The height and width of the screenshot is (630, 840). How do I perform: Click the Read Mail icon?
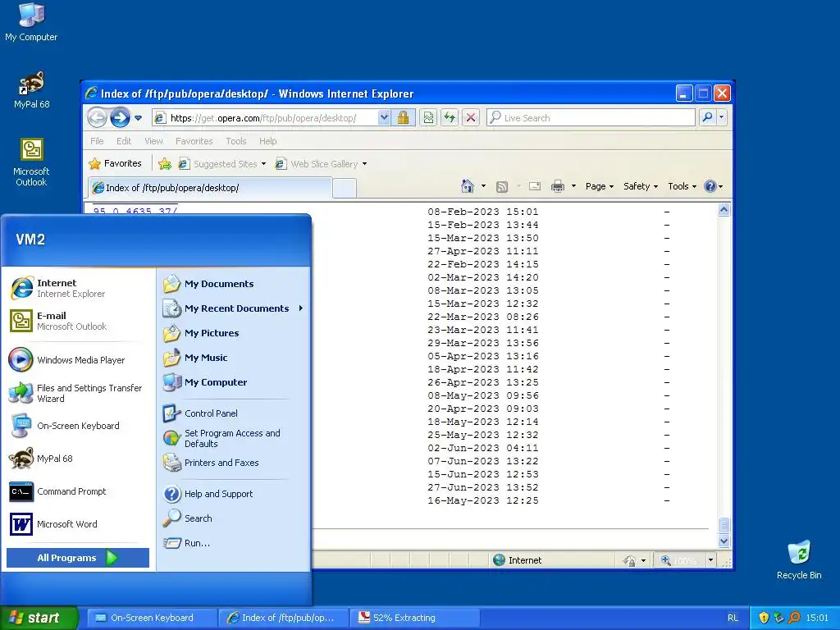(x=535, y=186)
